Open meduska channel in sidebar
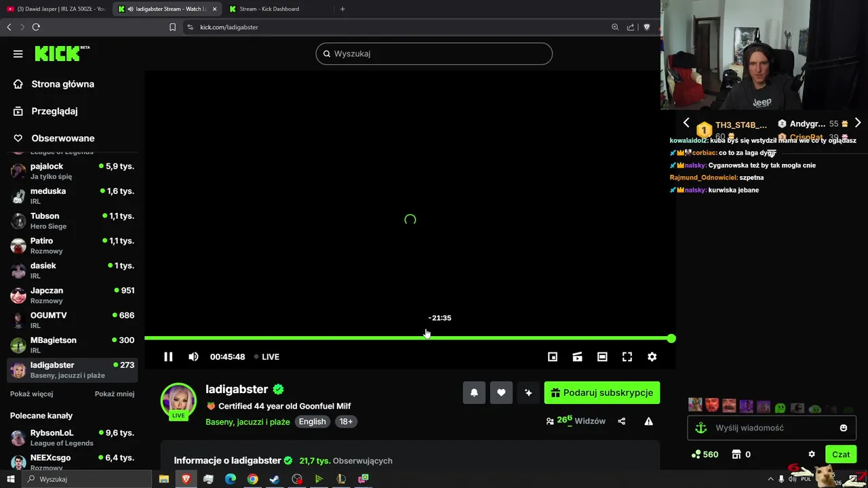868x488 pixels. tap(72, 196)
